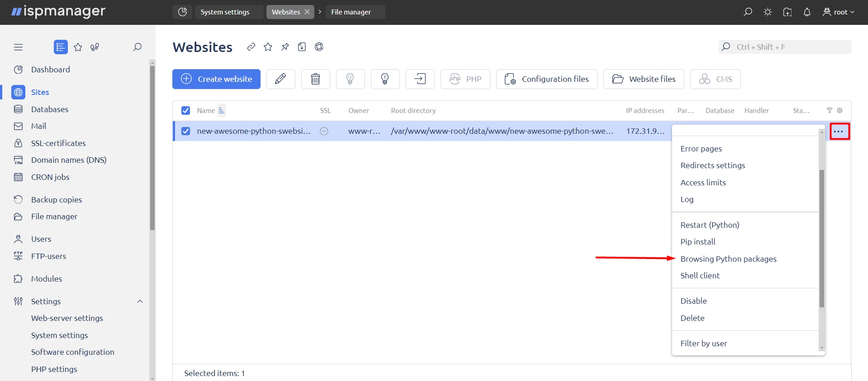Click the PHP toolbar button

tap(465, 79)
